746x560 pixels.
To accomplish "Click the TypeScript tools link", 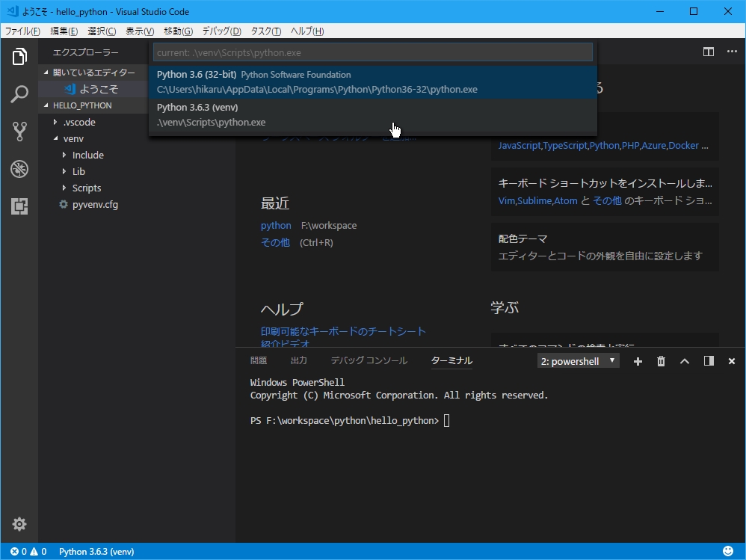I will (565, 146).
